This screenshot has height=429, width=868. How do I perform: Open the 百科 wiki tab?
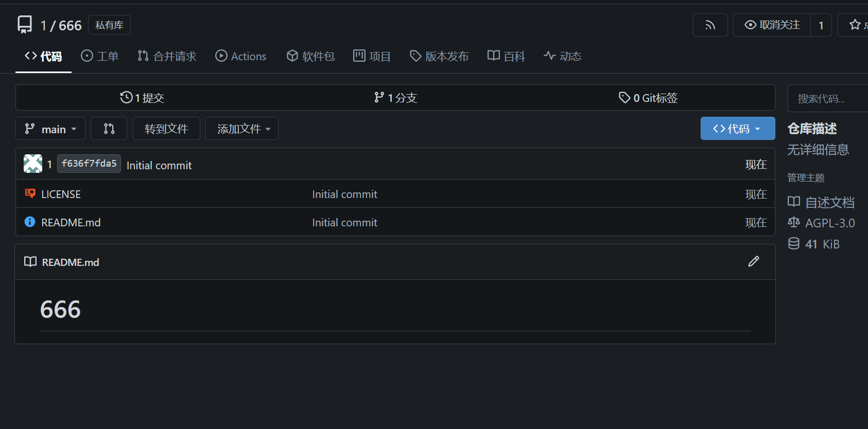(x=506, y=56)
